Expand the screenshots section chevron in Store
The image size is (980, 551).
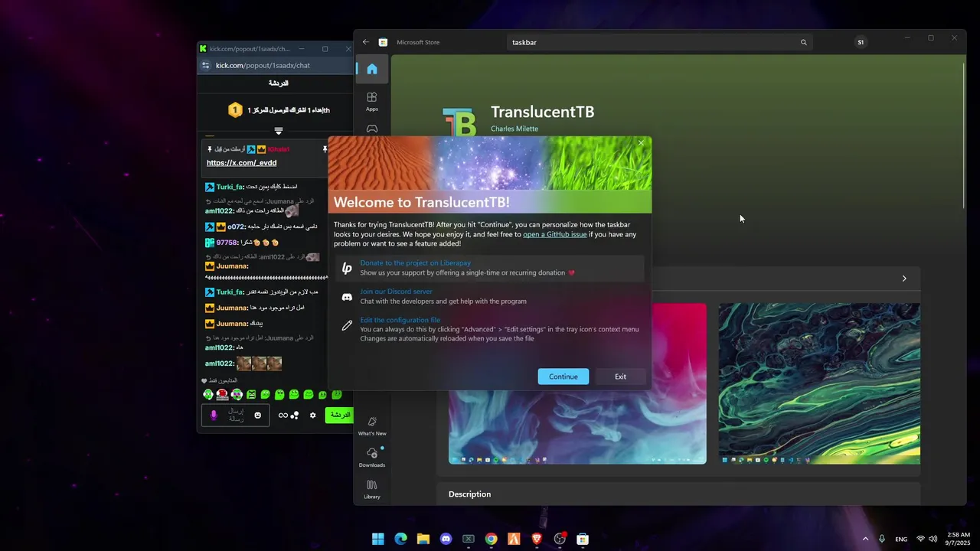(904, 279)
